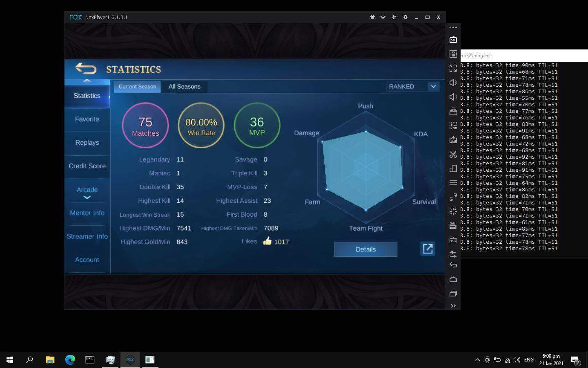
Task: Open the keyboard control icon in the Nox sidebar
Action: point(453,40)
